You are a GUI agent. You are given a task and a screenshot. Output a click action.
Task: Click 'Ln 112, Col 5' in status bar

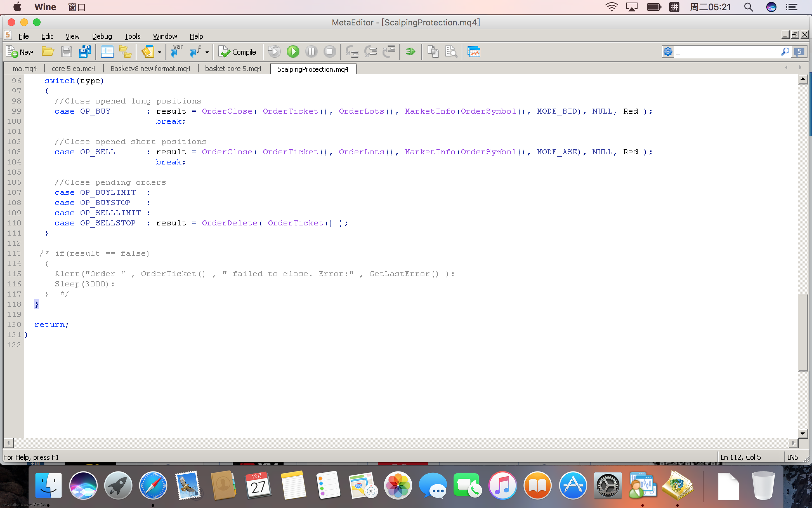pyautogui.click(x=741, y=457)
